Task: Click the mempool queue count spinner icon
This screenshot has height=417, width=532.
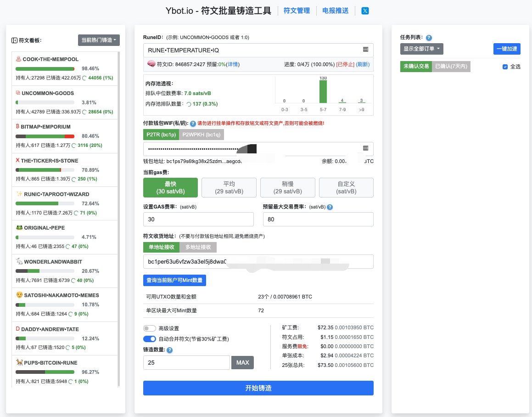Action: tap(189, 104)
